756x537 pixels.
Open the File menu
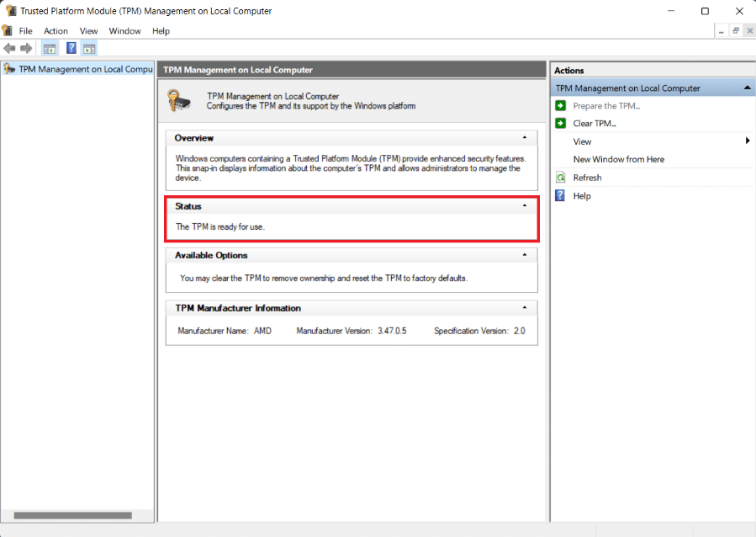coord(25,31)
